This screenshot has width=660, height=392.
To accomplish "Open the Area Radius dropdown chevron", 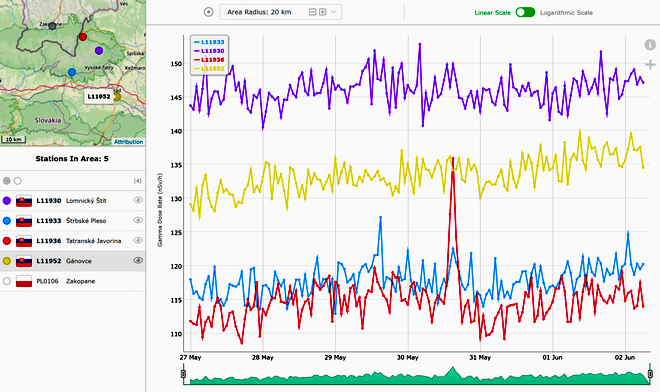I will [334, 12].
